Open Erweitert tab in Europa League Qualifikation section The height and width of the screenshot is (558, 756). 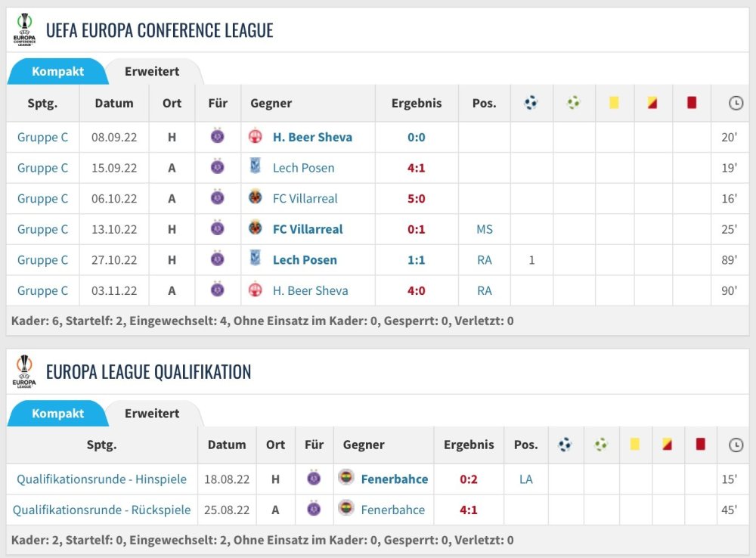point(152,414)
